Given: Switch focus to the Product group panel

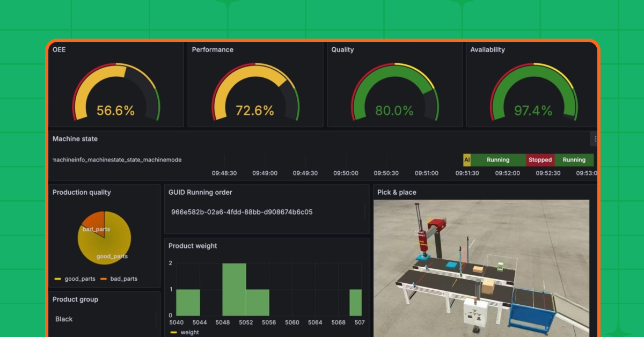Looking at the screenshot, I should (x=75, y=299).
